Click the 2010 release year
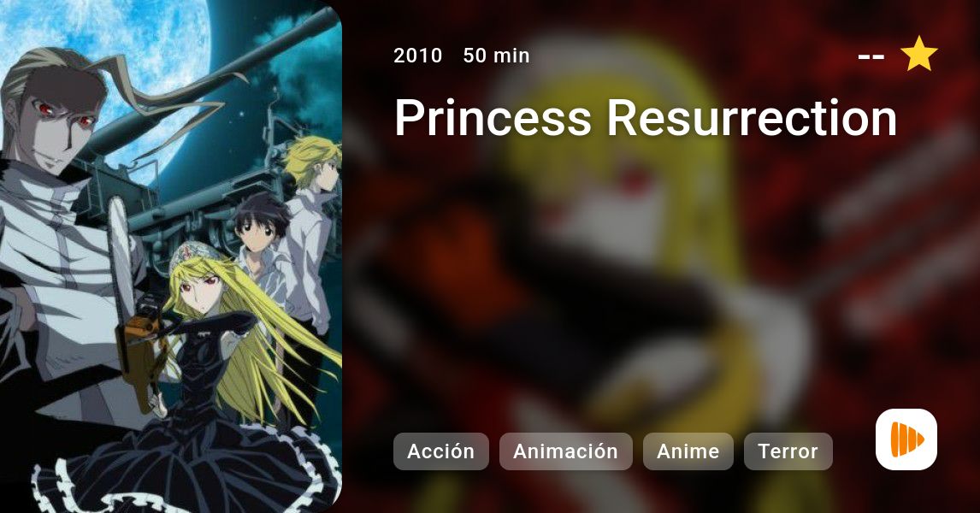This screenshot has height=513, width=980. coord(417,56)
